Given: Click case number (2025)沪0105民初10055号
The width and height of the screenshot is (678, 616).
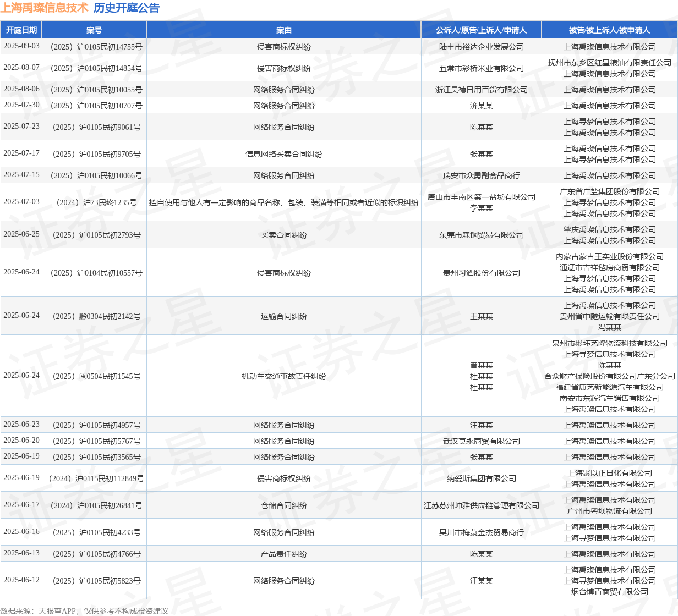Looking at the screenshot, I should (x=94, y=90).
